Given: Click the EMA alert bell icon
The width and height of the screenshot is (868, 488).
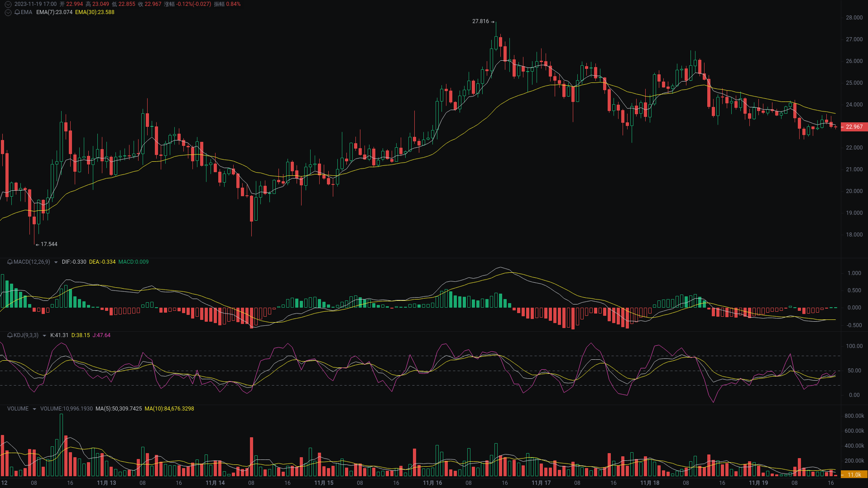Looking at the screenshot, I should click(x=17, y=12).
